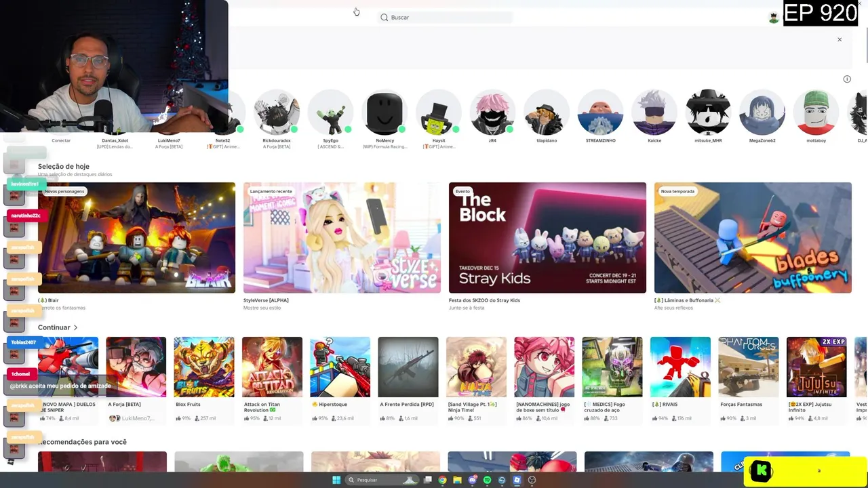
Task: Open the Blair featured game card
Action: pyautogui.click(x=136, y=237)
